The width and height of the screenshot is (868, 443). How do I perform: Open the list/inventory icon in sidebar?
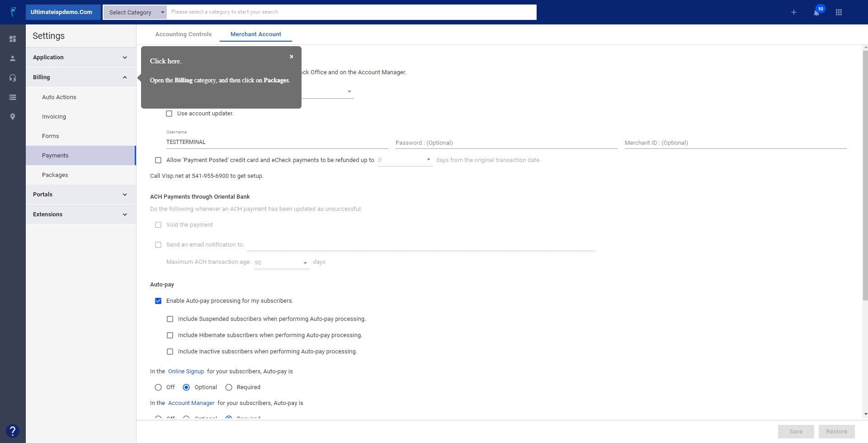pyautogui.click(x=13, y=97)
